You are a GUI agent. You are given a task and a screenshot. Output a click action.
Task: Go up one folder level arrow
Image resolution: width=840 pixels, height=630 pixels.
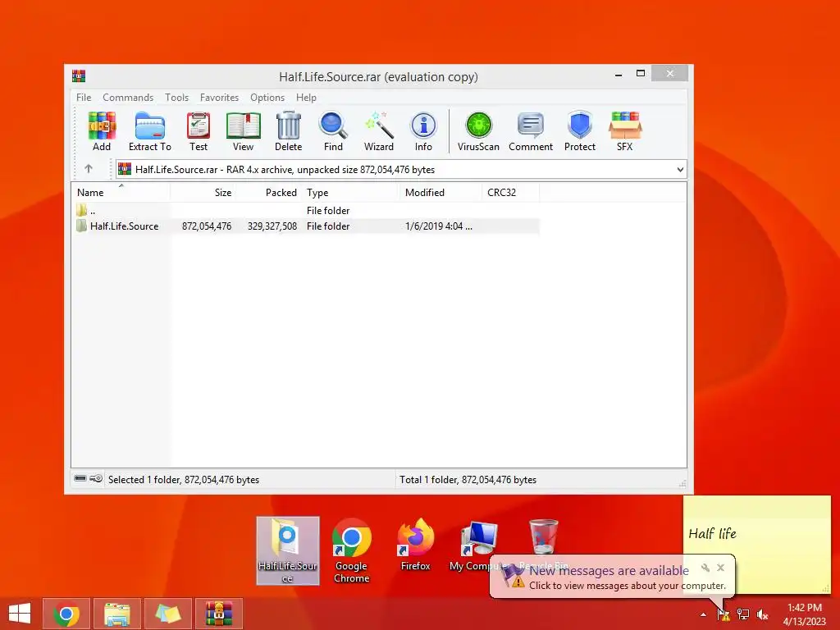(x=89, y=169)
